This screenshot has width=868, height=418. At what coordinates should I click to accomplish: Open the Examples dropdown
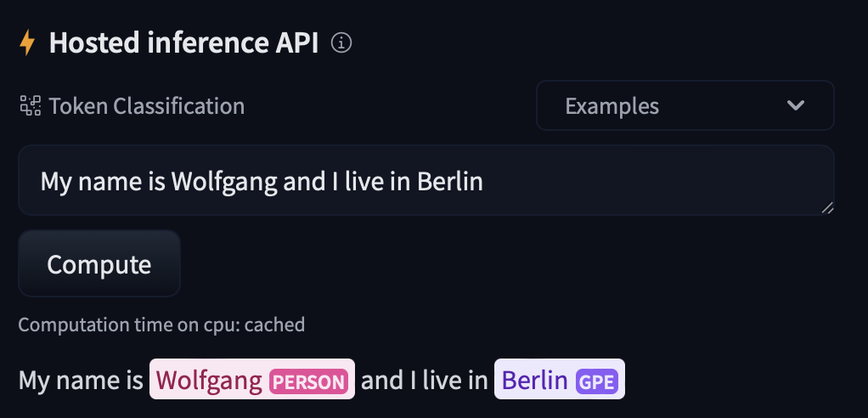pos(685,106)
